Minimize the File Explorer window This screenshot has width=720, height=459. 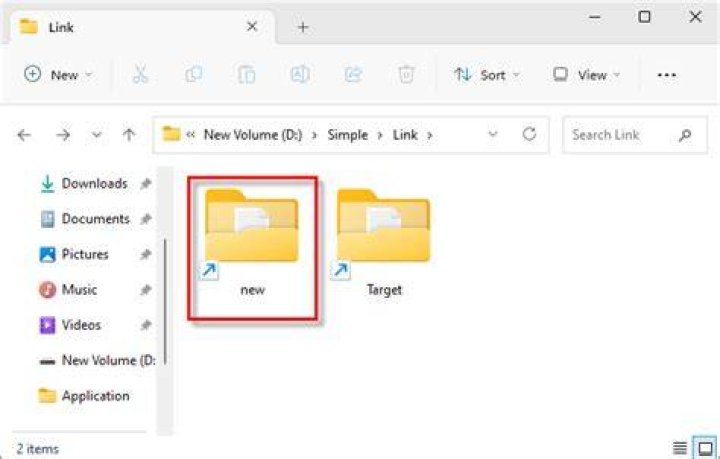click(x=595, y=17)
